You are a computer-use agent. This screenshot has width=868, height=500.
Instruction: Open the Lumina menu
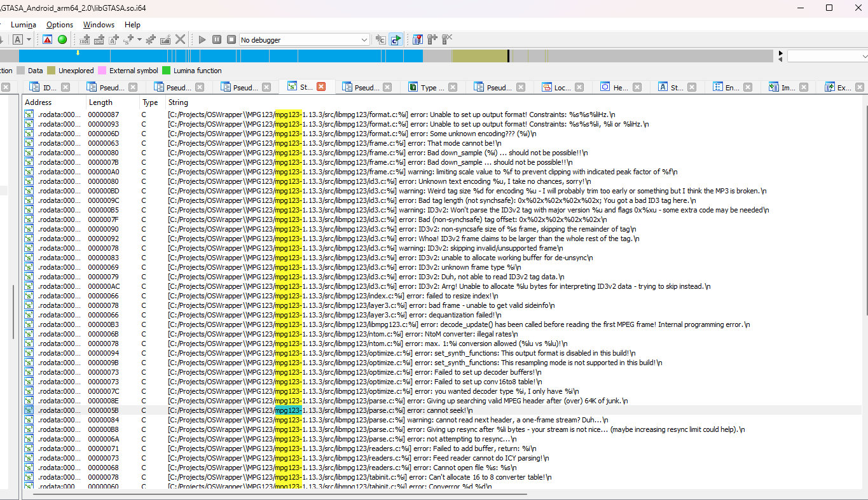click(24, 25)
